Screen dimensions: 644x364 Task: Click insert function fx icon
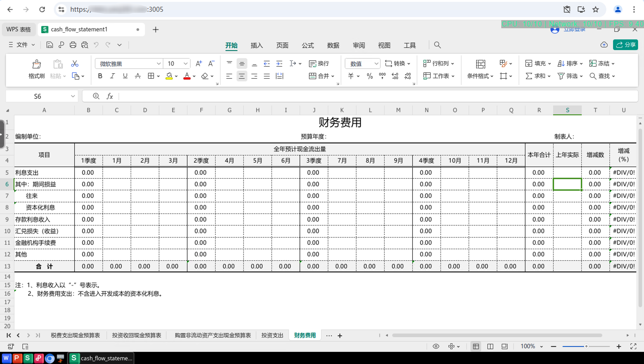(110, 96)
